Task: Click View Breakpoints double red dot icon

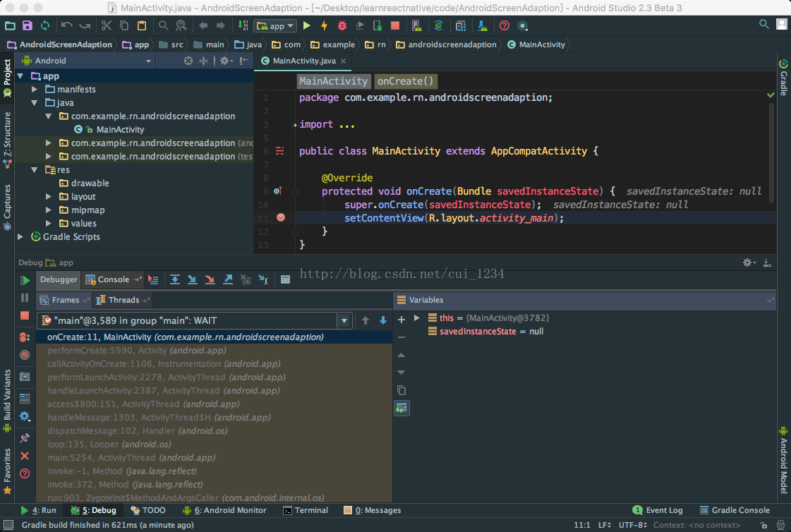Action: pyautogui.click(x=24, y=337)
